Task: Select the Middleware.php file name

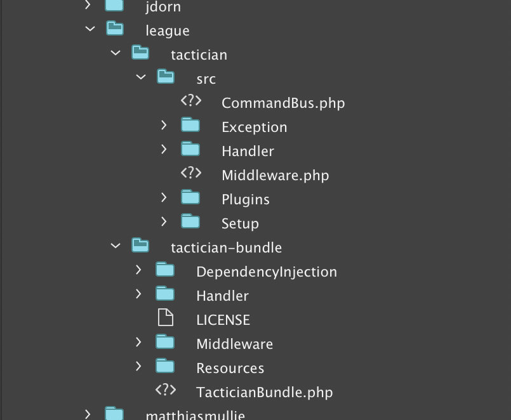Action: [275, 175]
